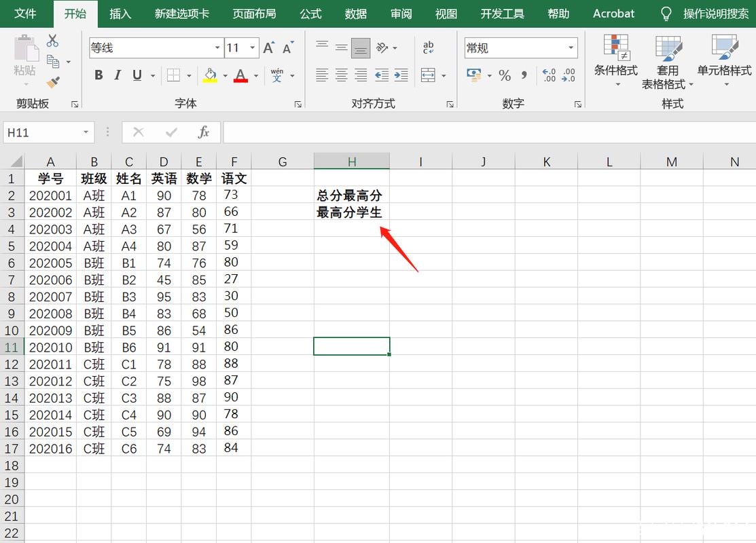The width and height of the screenshot is (756, 543).
Task: Click the text orientation icon
Action: click(x=382, y=48)
